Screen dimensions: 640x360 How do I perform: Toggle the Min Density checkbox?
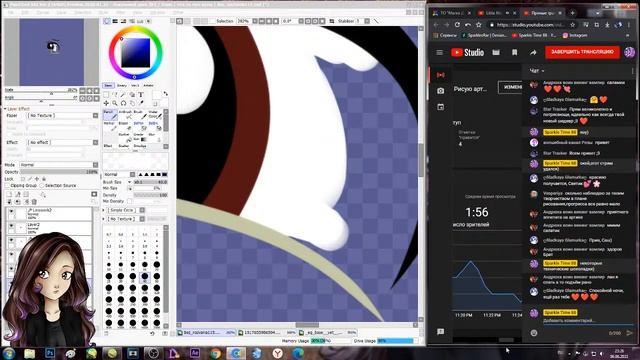point(129,201)
